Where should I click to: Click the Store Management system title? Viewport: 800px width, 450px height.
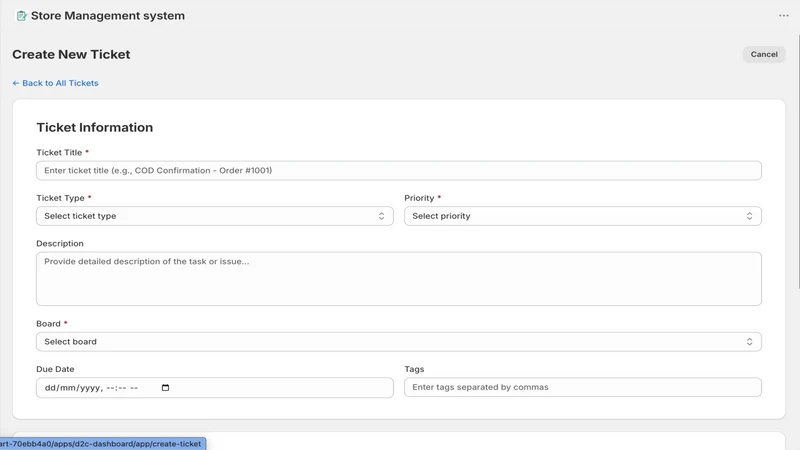[108, 16]
